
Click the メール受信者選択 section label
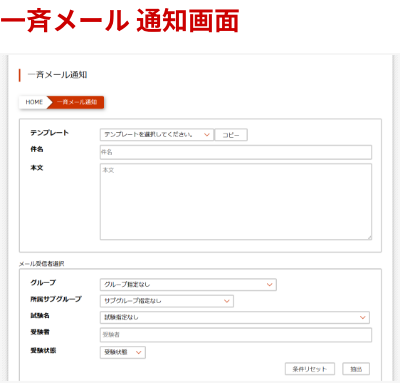click(x=41, y=264)
